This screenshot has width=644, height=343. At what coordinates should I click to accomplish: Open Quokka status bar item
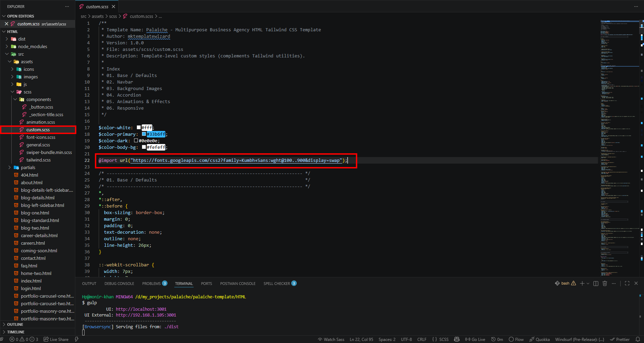tap(539, 339)
